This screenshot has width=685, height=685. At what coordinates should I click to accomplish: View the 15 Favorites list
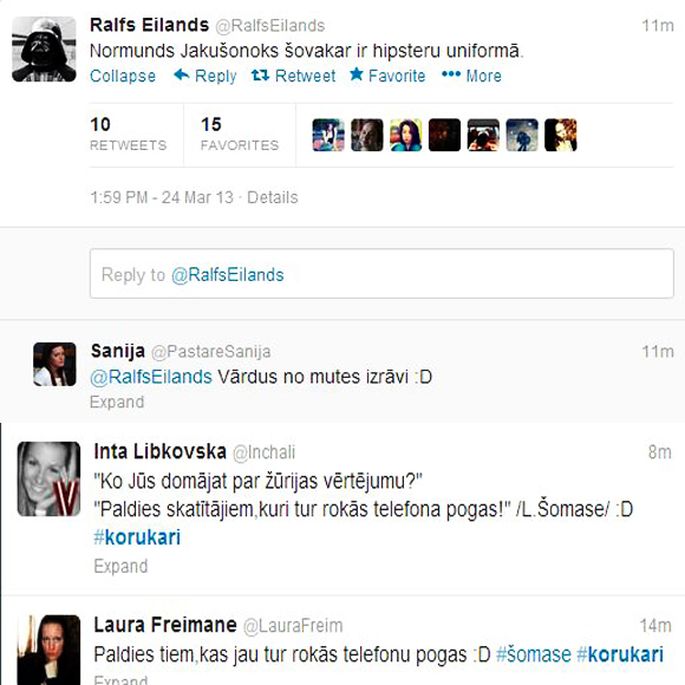coord(239,134)
